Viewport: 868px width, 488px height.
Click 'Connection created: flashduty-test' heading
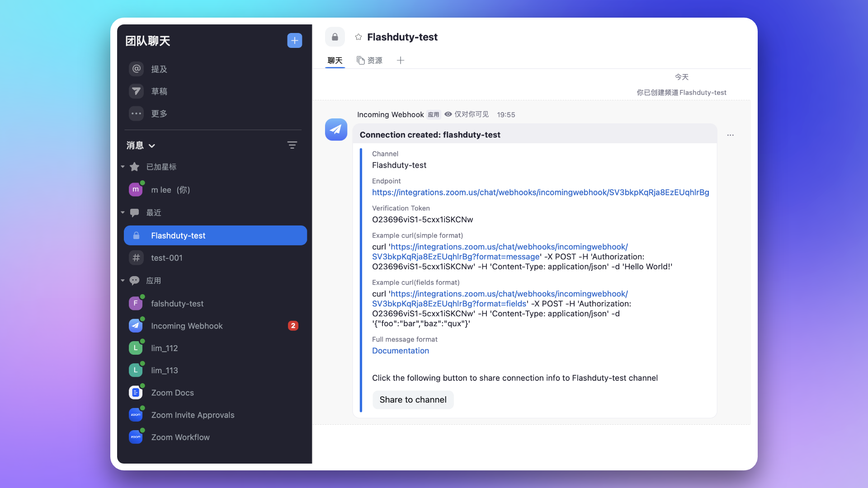click(430, 135)
